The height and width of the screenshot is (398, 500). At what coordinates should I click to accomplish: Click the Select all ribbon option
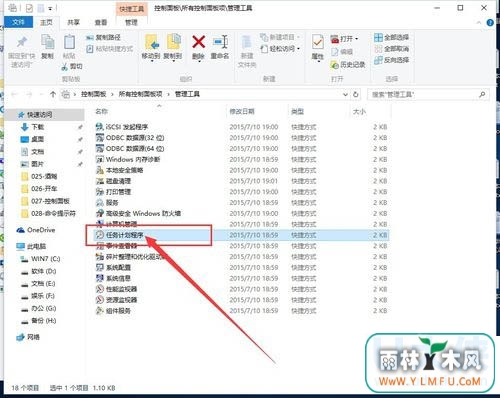click(x=391, y=37)
